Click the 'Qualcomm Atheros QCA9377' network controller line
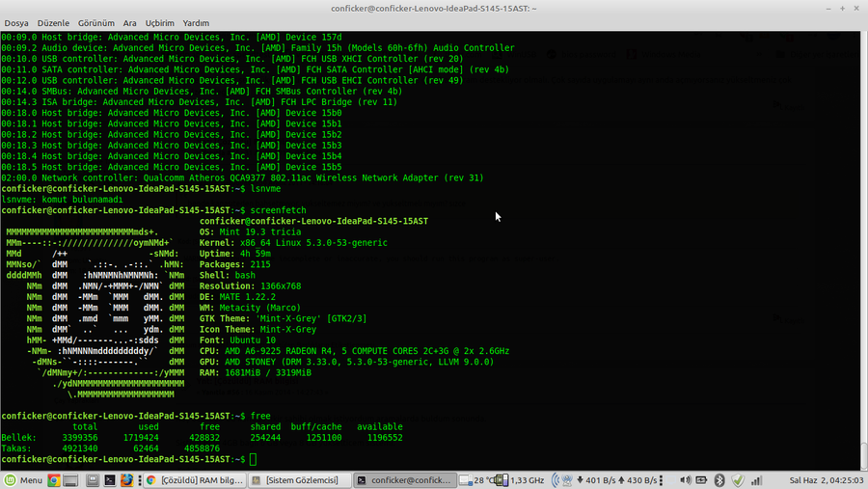Image resolution: width=868 pixels, height=489 pixels. (242, 177)
